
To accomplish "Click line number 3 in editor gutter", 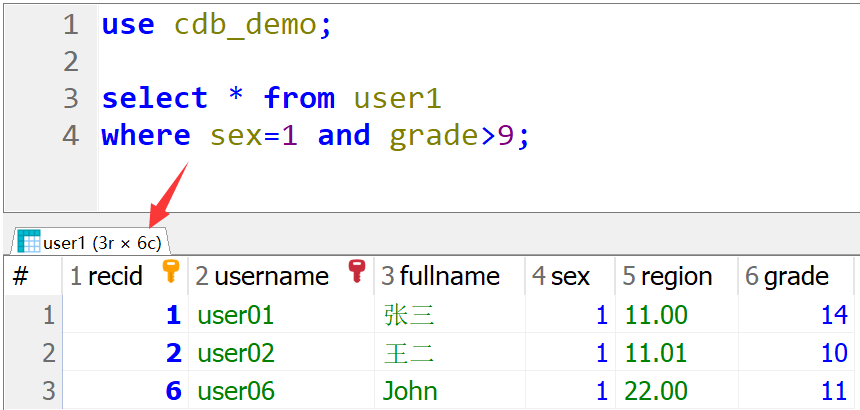I will pos(69,98).
